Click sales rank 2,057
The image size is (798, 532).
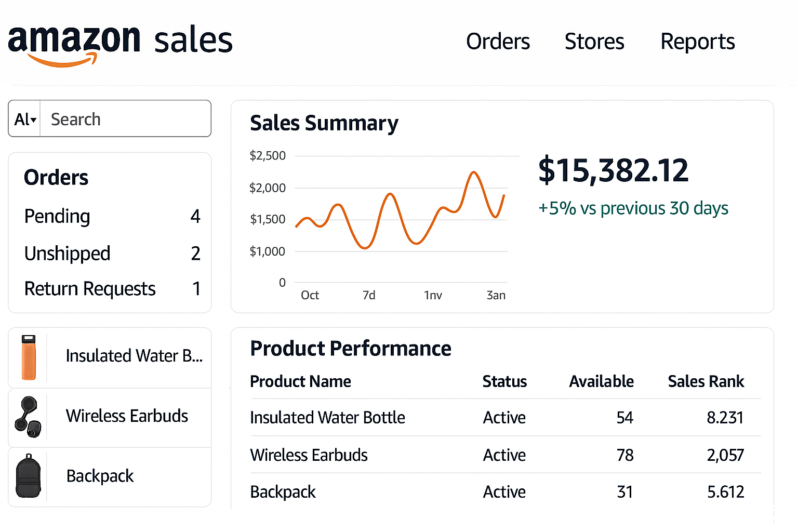coord(725,455)
